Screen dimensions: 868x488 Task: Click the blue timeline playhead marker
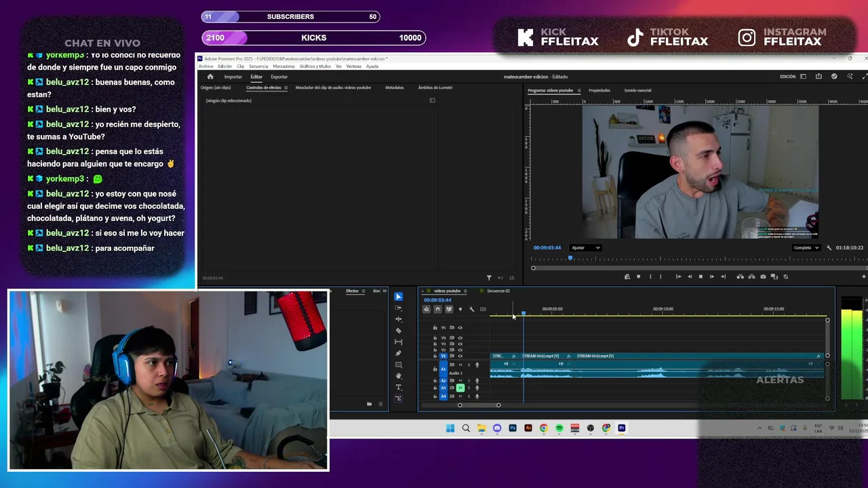(x=523, y=313)
